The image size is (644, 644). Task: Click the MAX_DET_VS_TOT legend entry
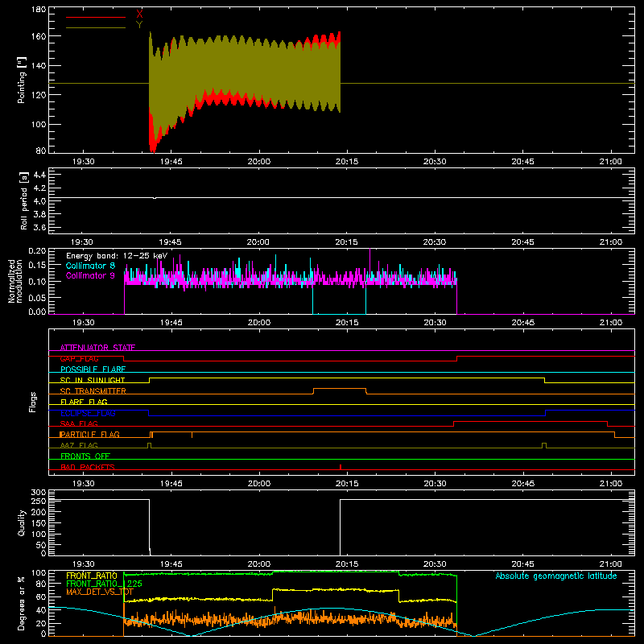(100, 592)
